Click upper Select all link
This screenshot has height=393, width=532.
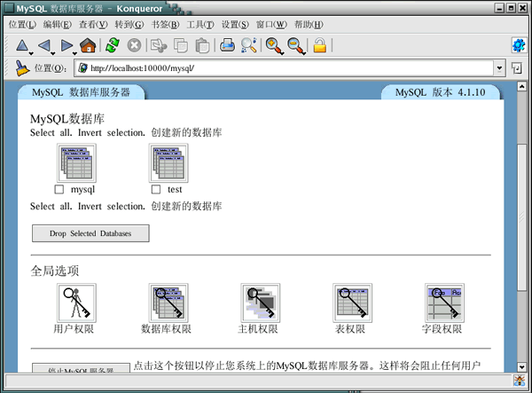point(51,133)
